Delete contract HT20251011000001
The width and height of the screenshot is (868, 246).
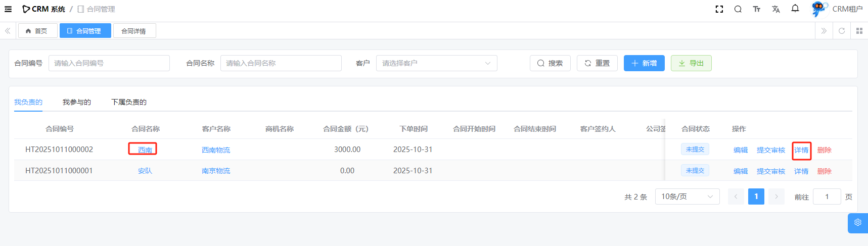point(824,171)
